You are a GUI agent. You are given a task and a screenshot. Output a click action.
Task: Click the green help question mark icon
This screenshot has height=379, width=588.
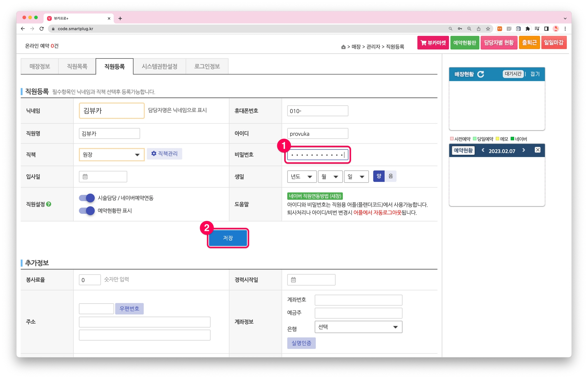[49, 204]
